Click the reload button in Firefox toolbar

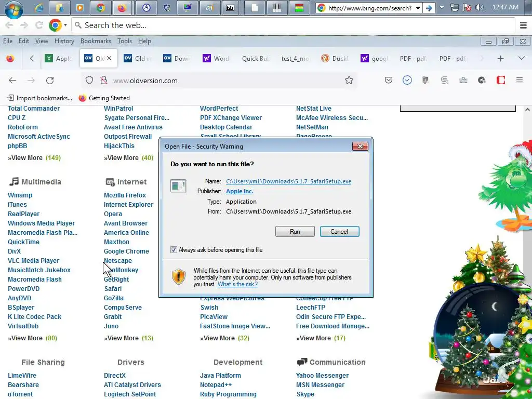click(x=50, y=81)
